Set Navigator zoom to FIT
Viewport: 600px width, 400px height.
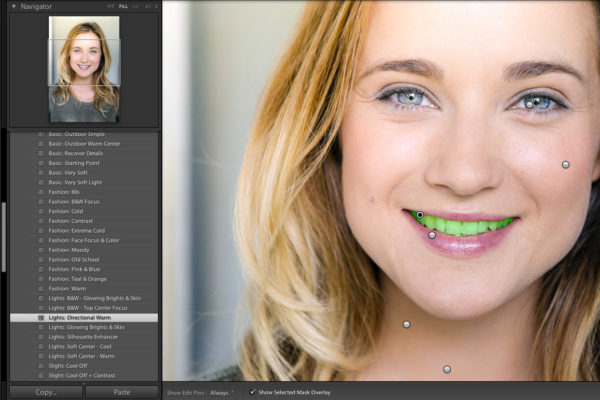pos(111,7)
